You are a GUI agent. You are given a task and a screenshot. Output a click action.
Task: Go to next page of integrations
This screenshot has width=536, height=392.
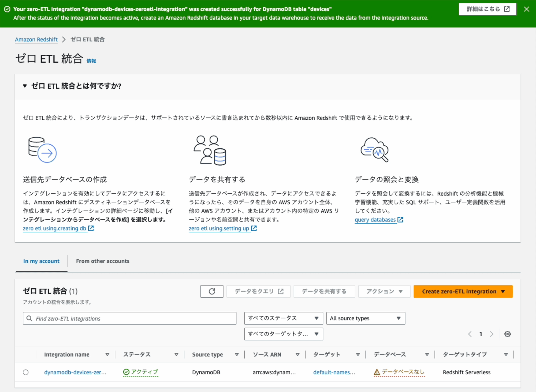coord(492,334)
